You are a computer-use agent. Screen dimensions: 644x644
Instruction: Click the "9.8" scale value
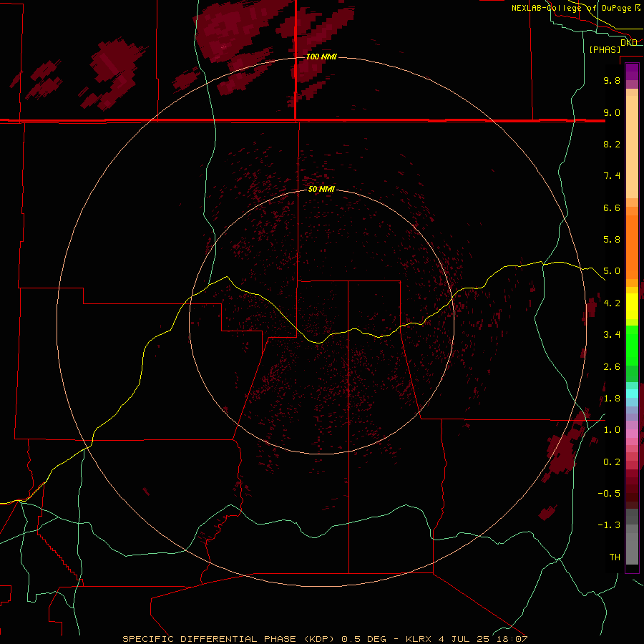pyautogui.click(x=612, y=81)
